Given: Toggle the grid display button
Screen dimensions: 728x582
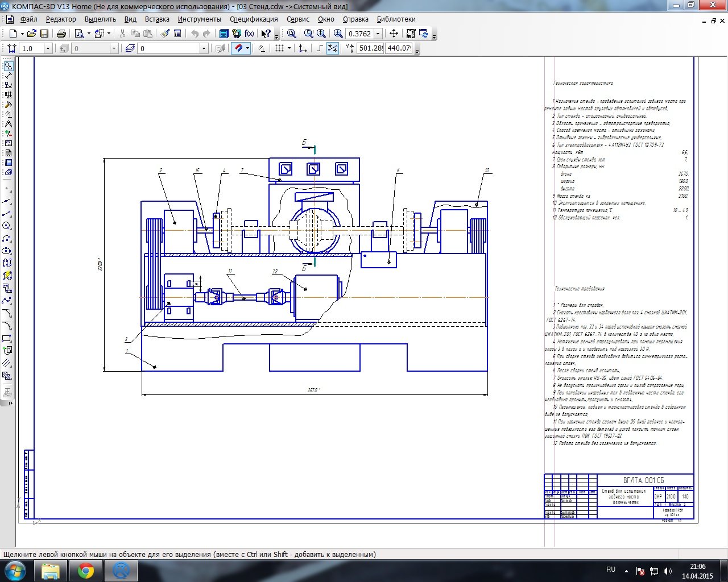Looking at the screenshot, I should coord(279,48).
